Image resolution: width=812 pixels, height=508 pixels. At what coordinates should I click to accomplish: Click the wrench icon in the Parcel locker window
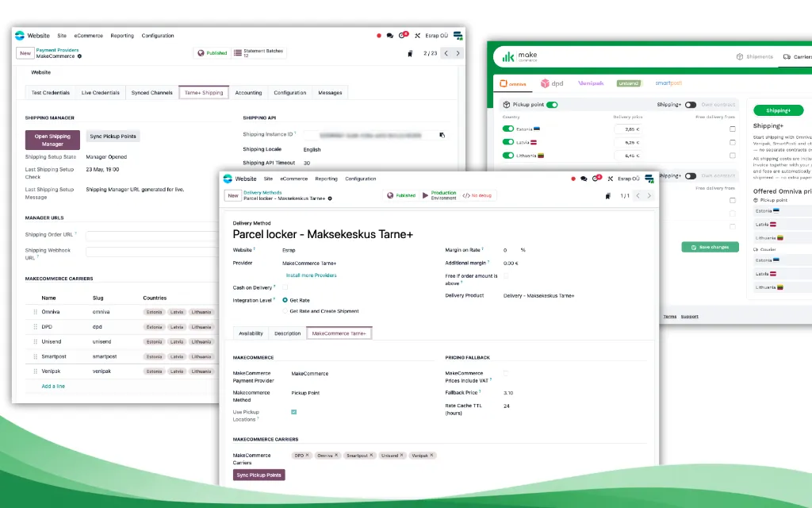click(x=610, y=179)
